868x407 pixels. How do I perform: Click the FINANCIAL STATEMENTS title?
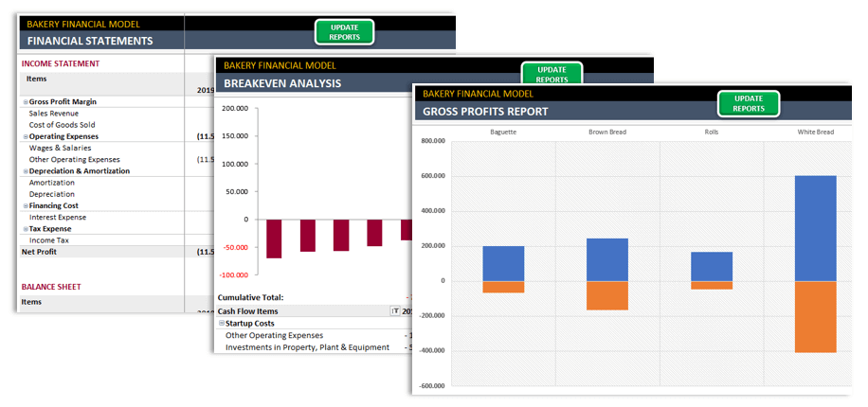tap(90, 41)
